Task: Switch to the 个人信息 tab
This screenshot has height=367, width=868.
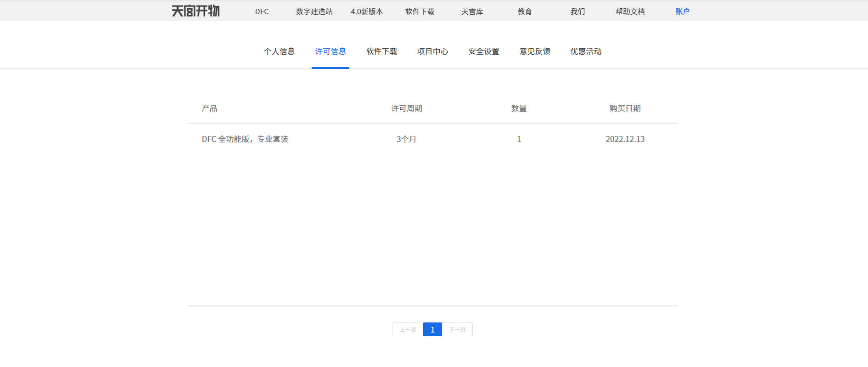Action: point(279,51)
